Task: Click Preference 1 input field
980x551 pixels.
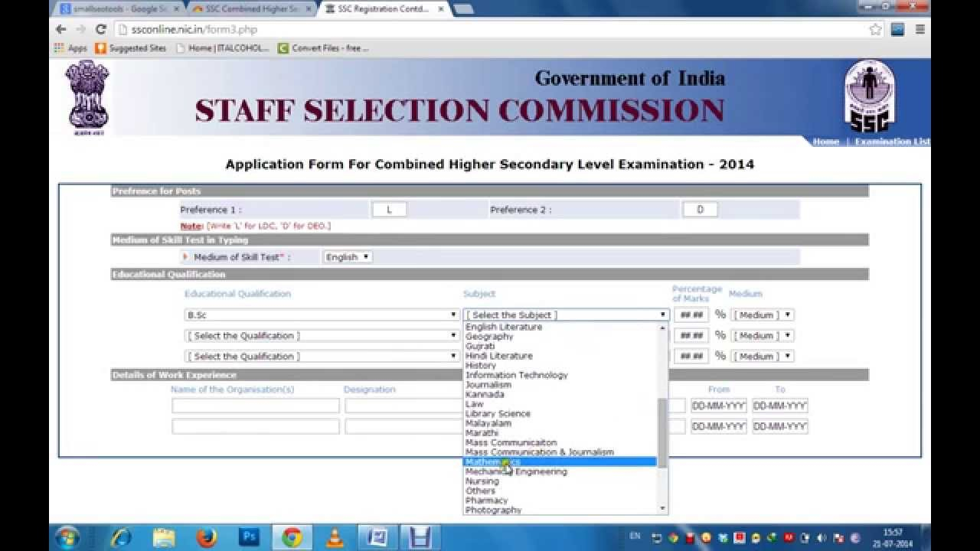Action: (389, 209)
